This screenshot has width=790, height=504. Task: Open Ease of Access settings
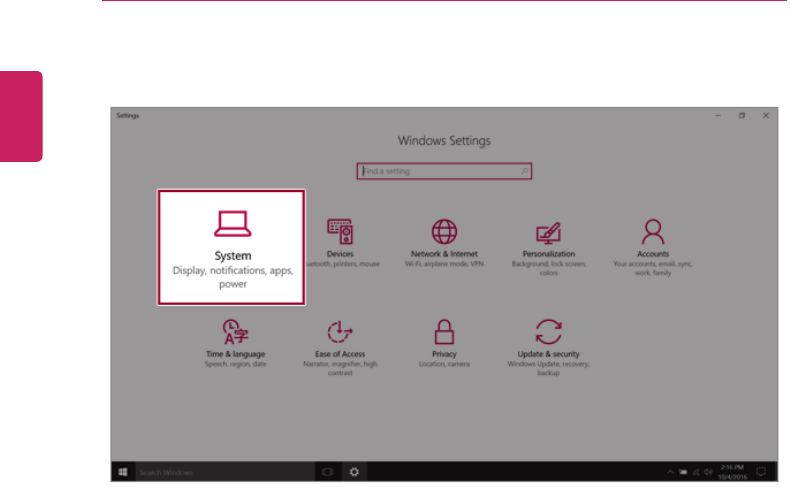click(x=340, y=347)
